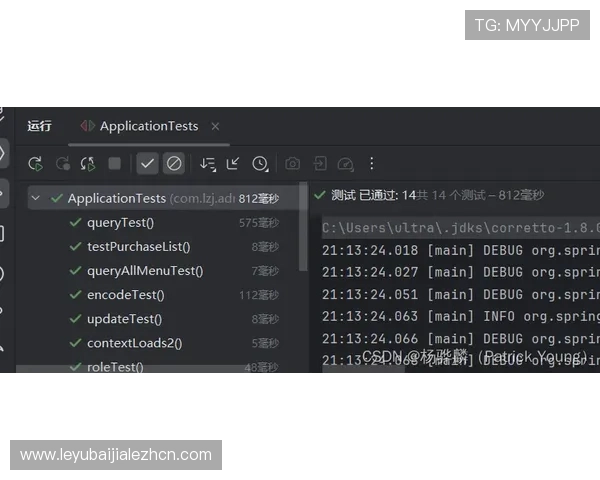Select the ApplicationTests run tab
Image resolution: width=600 pixels, height=480 pixels.
coord(149,126)
